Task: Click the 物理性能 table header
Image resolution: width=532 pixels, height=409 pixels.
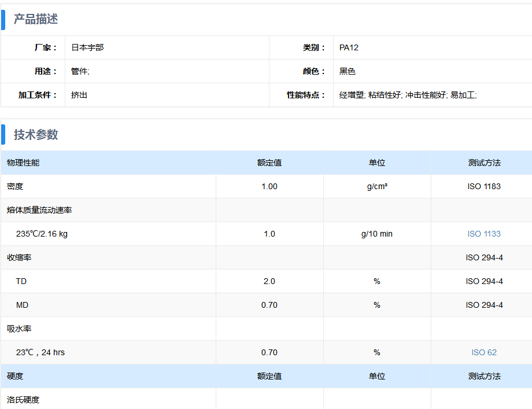Action: (x=23, y=163)
